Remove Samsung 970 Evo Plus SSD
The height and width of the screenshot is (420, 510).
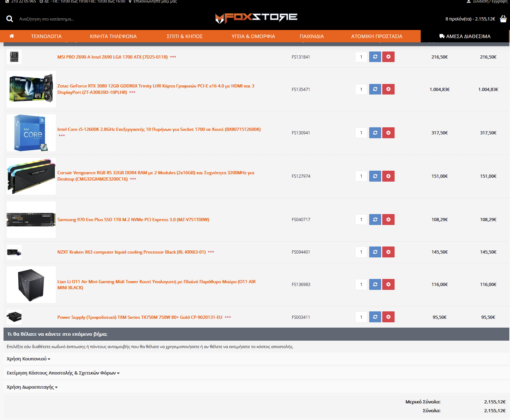pyautogui.click(x=388, y=219)
